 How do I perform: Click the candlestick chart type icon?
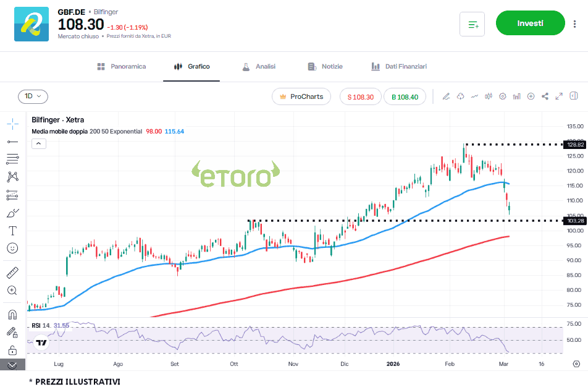489,96
